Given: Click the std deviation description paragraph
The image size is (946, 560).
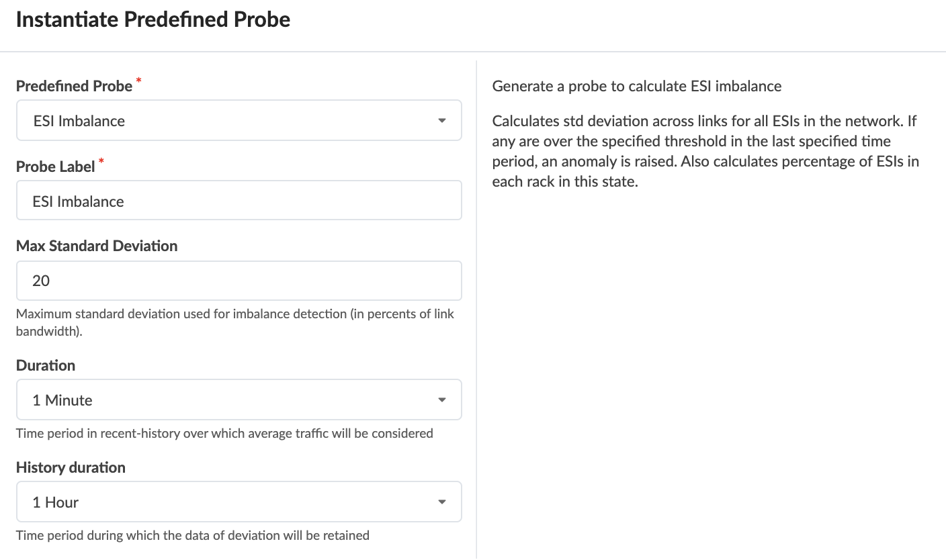Looking at the screenshot, I should pos(705,151).
